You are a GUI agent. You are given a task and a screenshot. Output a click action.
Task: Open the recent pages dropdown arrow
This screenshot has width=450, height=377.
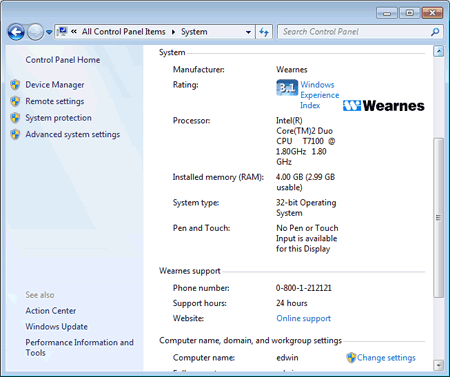click(x=49, y=32)
